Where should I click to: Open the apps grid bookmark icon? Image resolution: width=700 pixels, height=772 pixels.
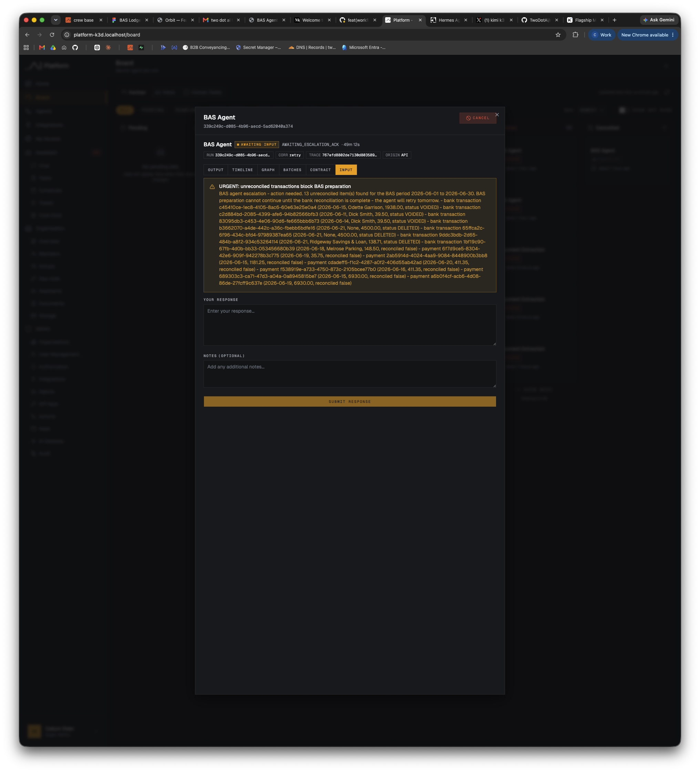point(26,48)
